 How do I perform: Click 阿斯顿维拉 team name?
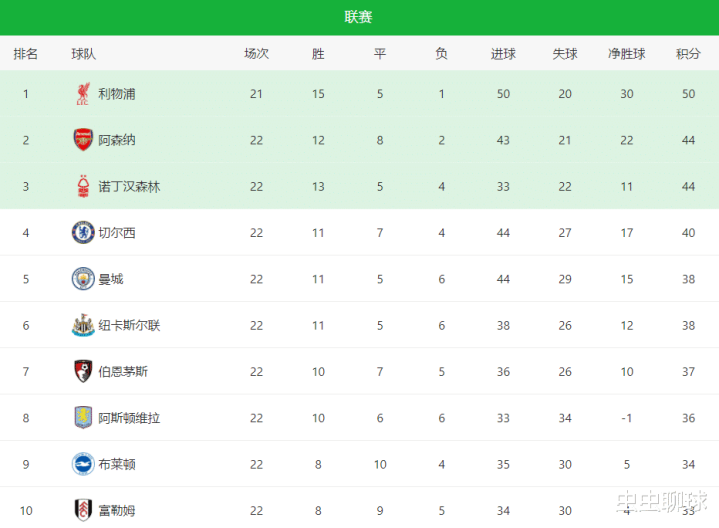click(129, 418)
